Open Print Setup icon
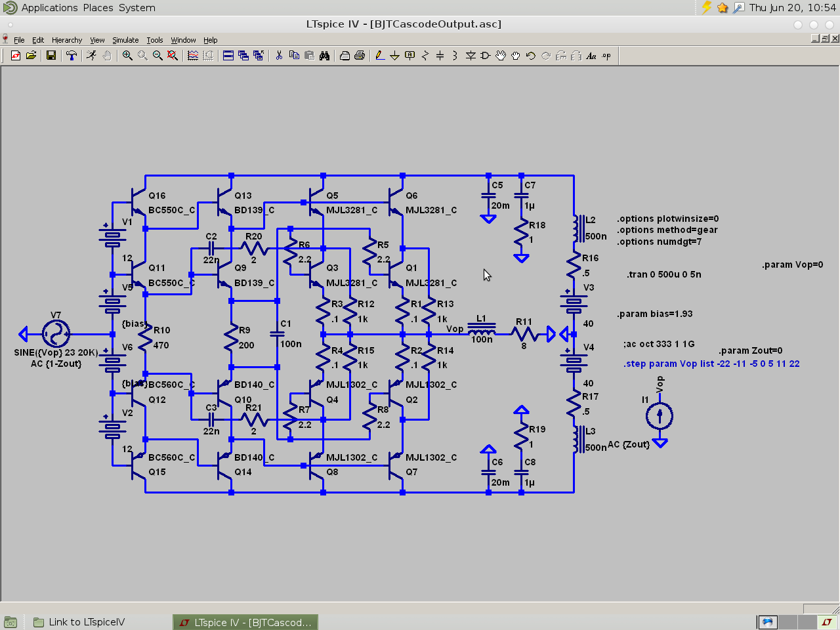 tap(345, 56)
